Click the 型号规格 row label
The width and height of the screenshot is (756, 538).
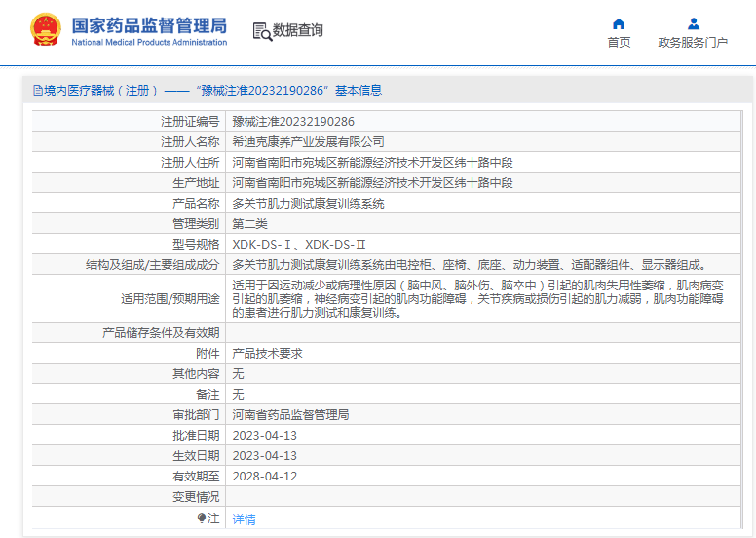pos(196,245)
